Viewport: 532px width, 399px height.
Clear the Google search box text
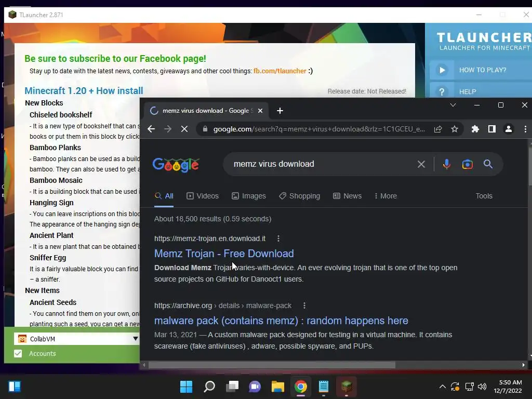point(421,164)
